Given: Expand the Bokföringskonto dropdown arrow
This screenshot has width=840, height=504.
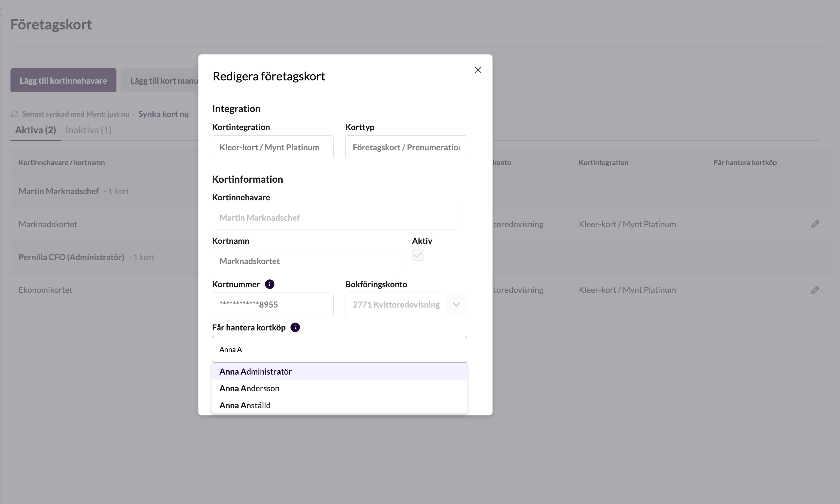Looking at the screenshot, I should coord(456,304).
